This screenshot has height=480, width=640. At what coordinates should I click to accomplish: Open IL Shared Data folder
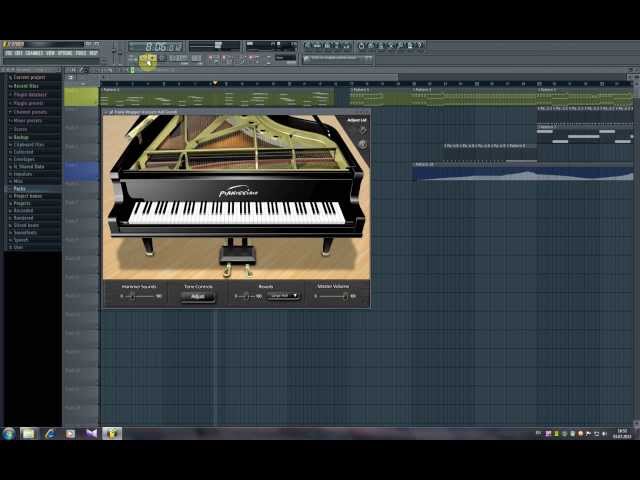pyautogui.click(x=29, y=167)
